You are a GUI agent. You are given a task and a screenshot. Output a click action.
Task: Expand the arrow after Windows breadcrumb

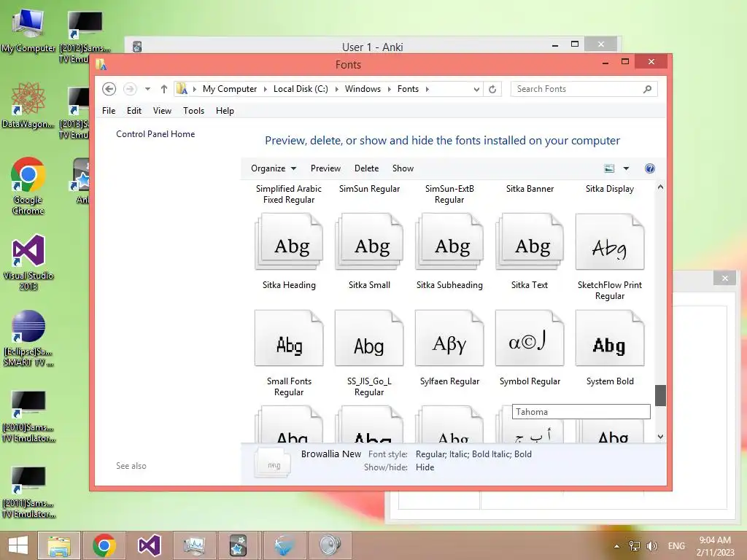(x=390, y=89)
